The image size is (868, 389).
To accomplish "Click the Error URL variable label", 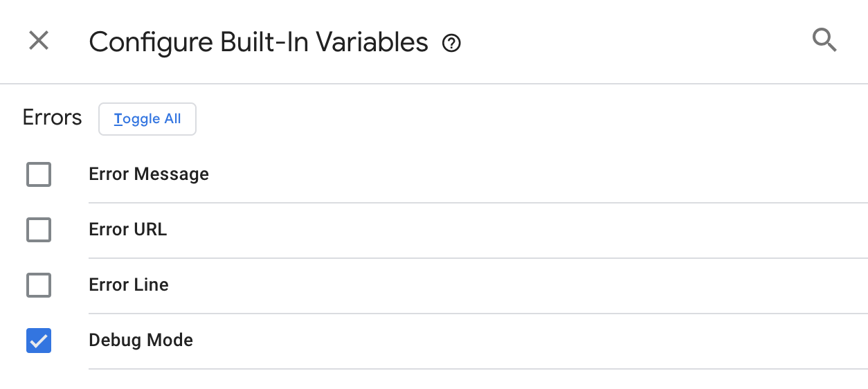I will [128, 230].
